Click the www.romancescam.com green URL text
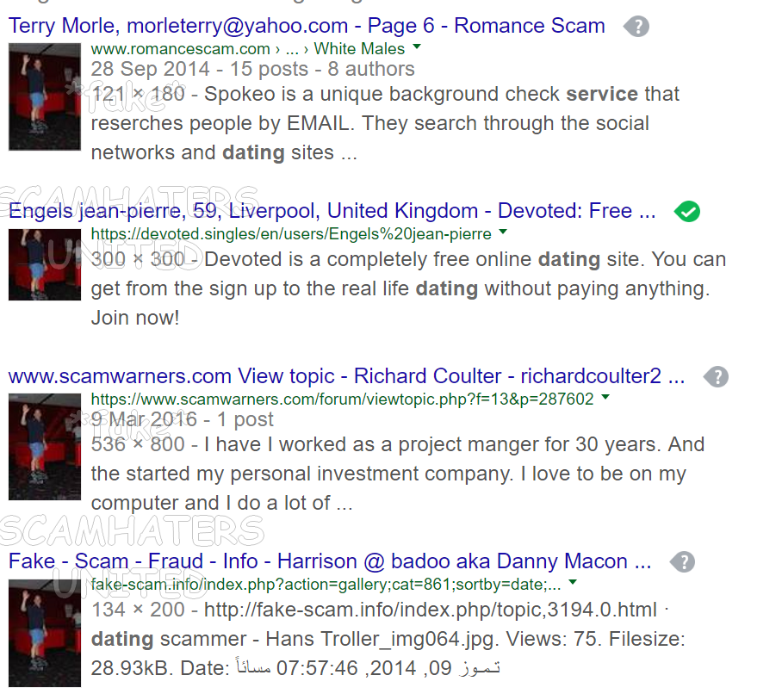 (181, 49)
